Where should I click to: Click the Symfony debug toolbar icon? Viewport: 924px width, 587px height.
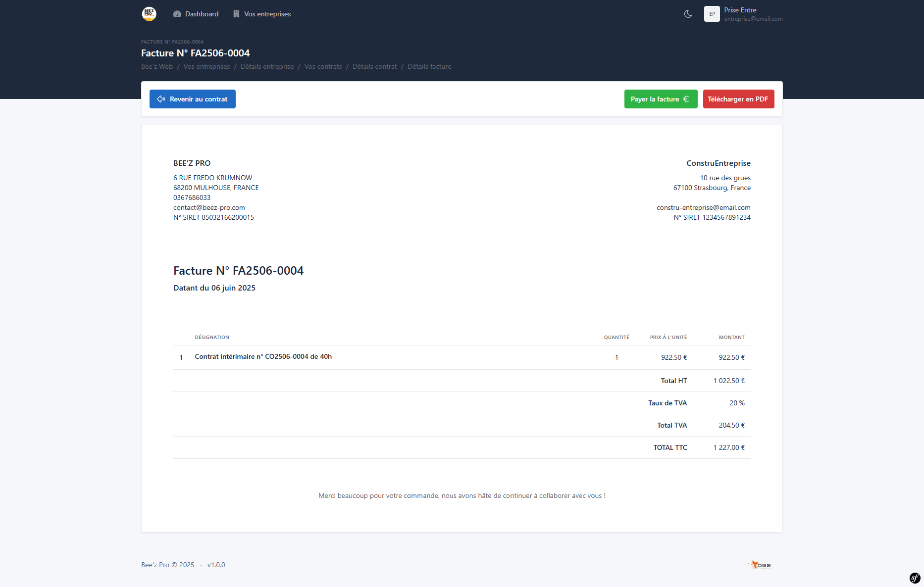pyautogui.click(x=915, y=578)
